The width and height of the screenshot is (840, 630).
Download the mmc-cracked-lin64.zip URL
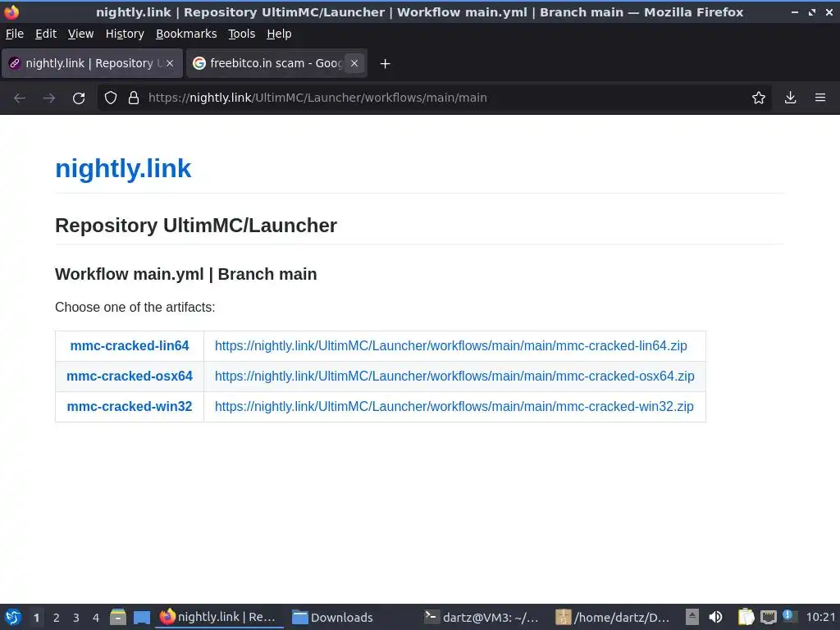tap(450, 346)
